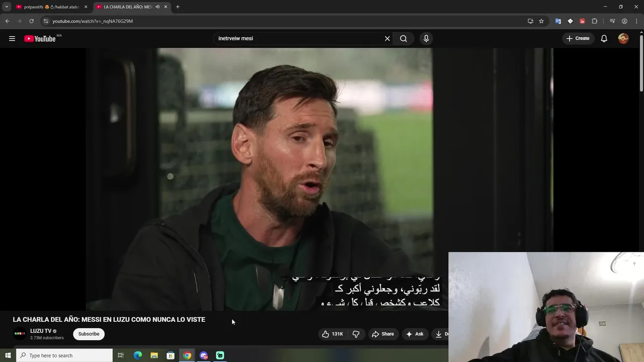
Task: Open the tab search dropdown arrow
Action: [x=7, y=7]
